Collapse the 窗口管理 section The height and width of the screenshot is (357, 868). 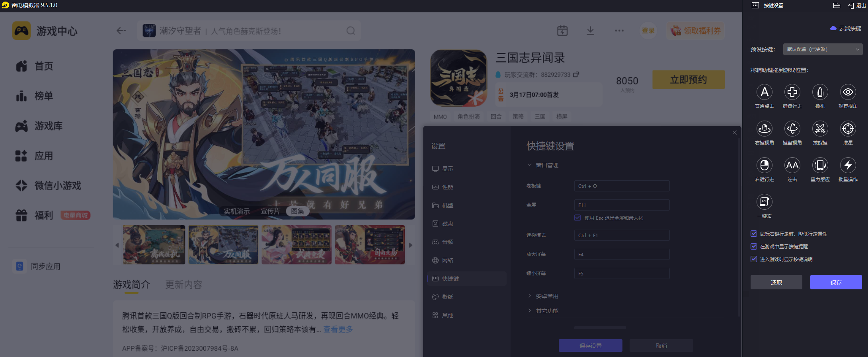coord(544,165)
